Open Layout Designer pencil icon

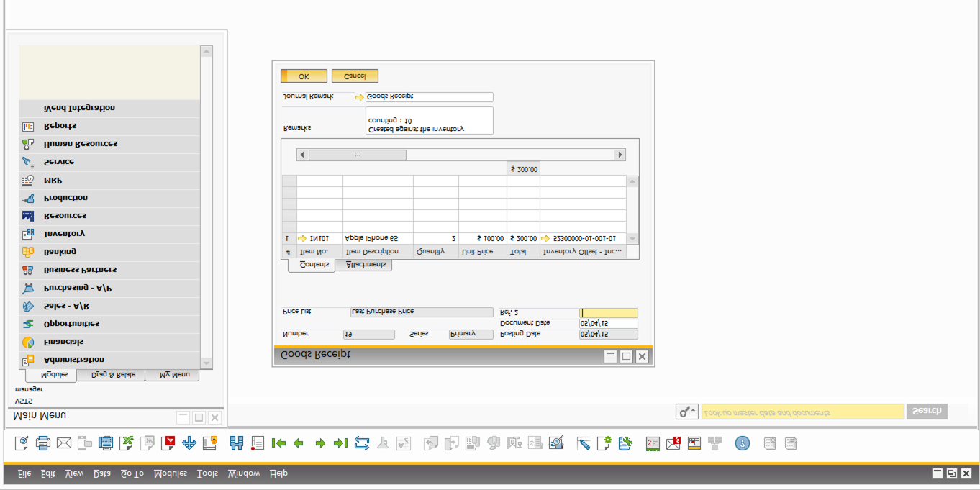[x=584, y=443]
